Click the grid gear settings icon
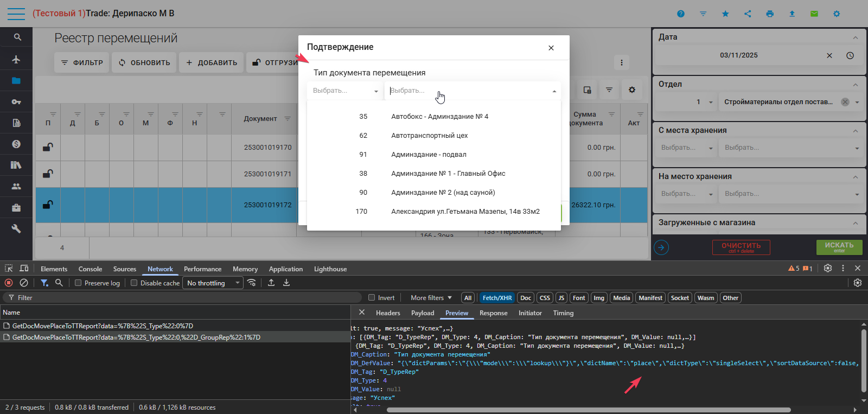This screenshot has height=414, width=868. coord(632,90)
